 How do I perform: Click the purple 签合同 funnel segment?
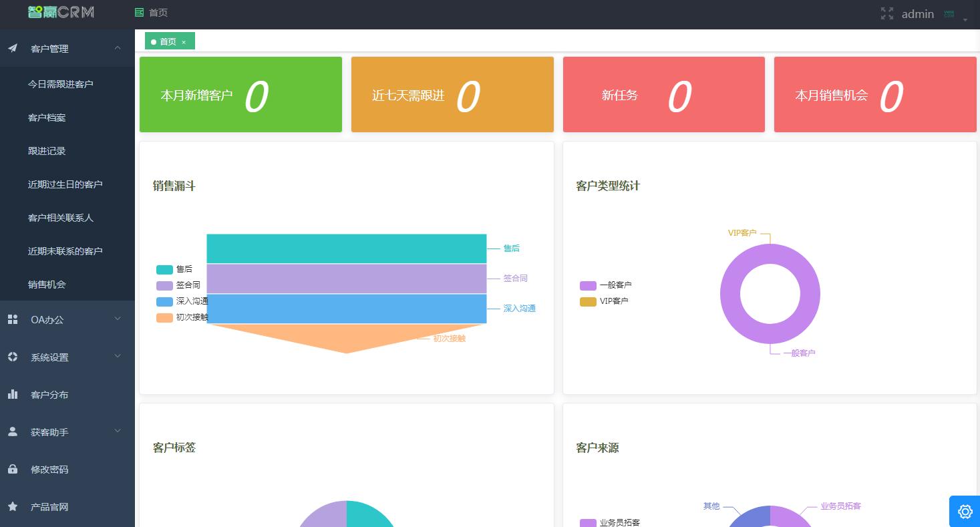point(347,279)
